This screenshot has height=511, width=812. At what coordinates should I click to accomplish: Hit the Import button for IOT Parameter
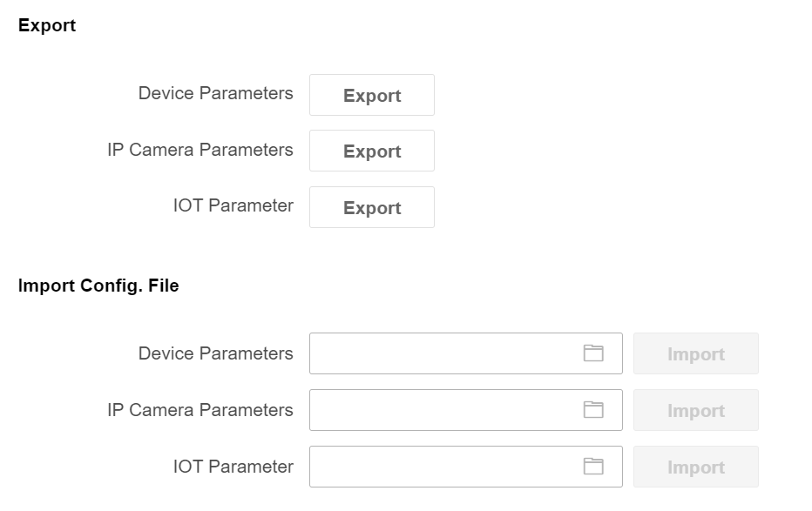point(695,467)
